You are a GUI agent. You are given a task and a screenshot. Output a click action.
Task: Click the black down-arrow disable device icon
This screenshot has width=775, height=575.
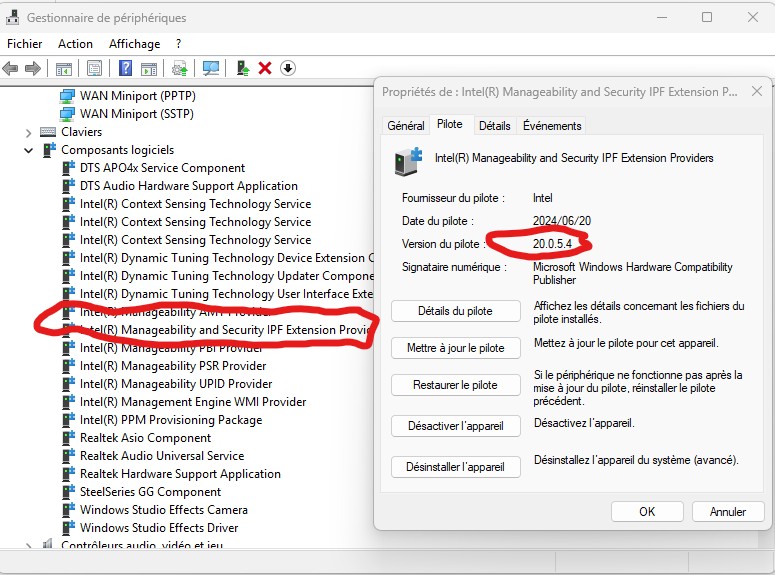click(x=288, y=68)
